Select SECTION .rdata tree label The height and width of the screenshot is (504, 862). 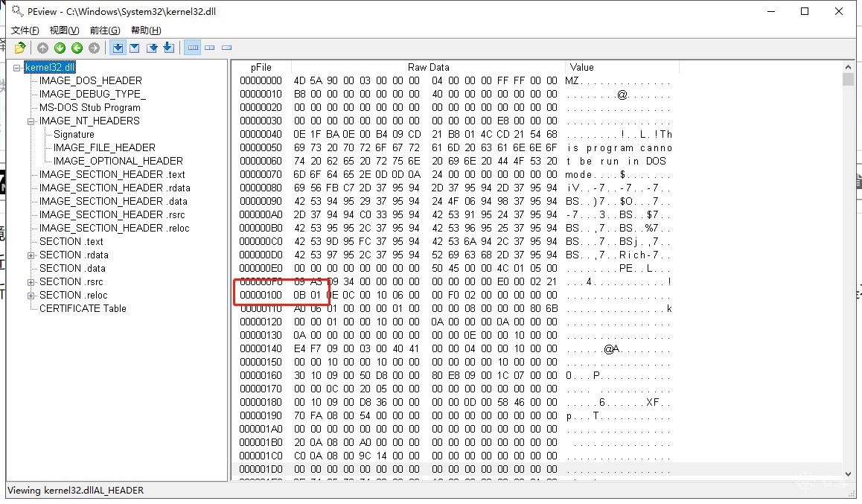click(x=74, y=255)
